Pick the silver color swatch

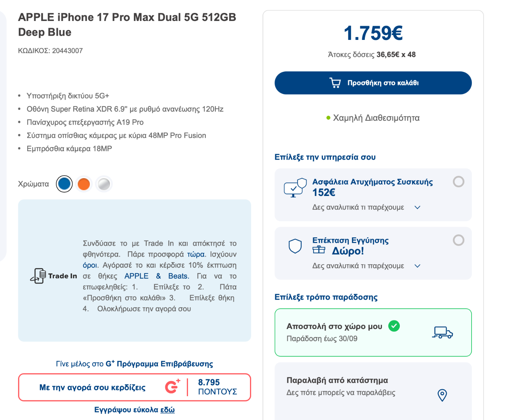pos(104,184)
